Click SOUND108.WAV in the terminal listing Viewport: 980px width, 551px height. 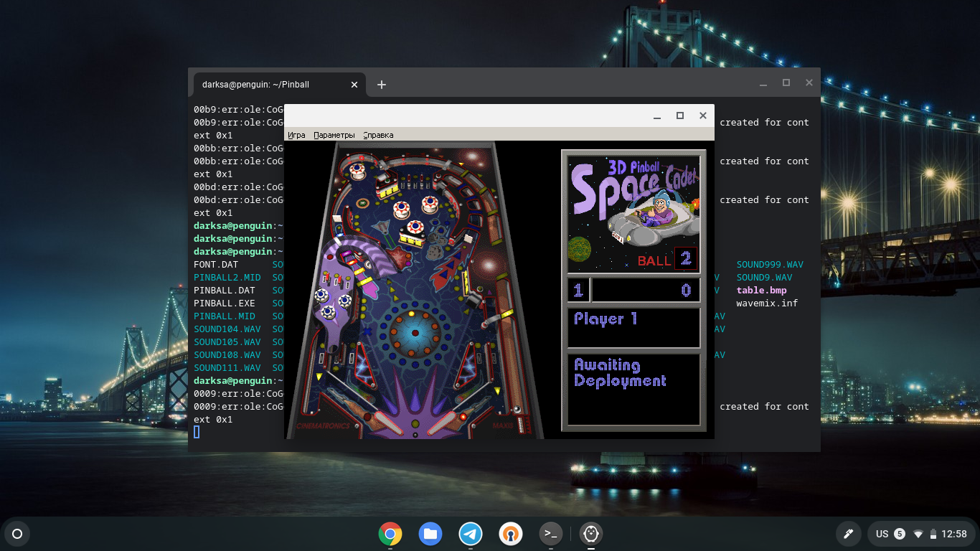pos(227,354)
